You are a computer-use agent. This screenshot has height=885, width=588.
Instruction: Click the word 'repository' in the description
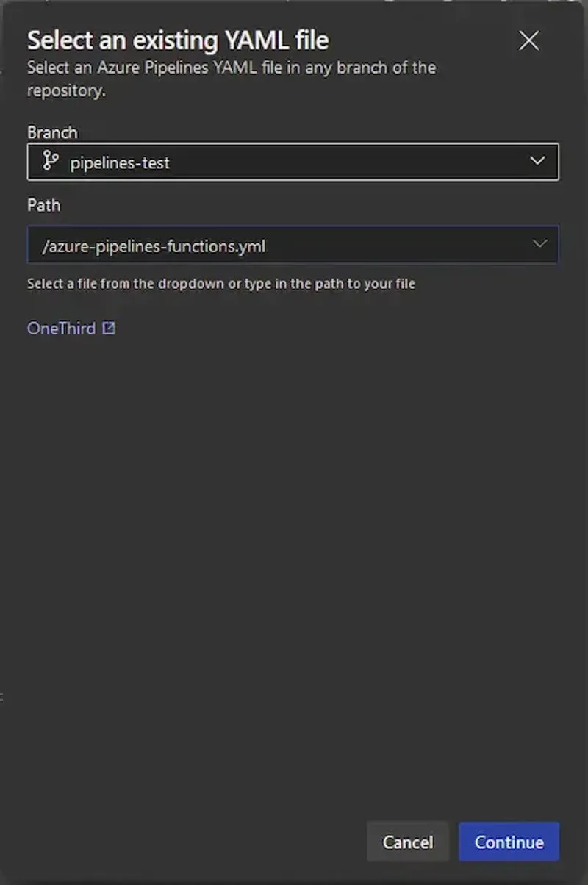(x=64, y=92)
